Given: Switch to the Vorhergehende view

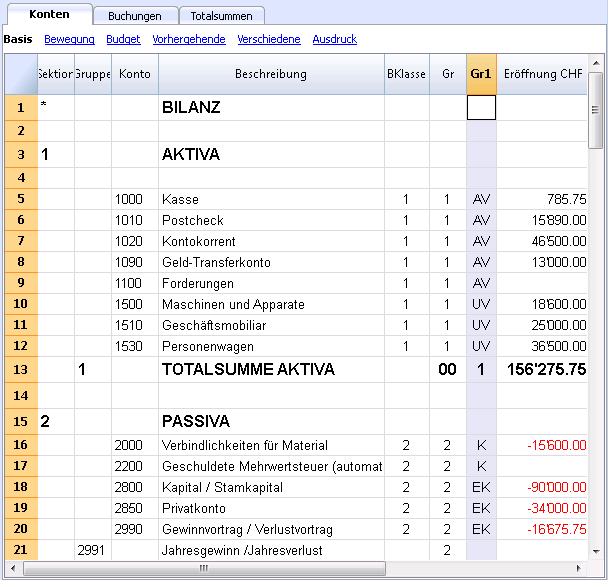Looking at the screenshot, I should pyautogui.click(x=189, y=39).
